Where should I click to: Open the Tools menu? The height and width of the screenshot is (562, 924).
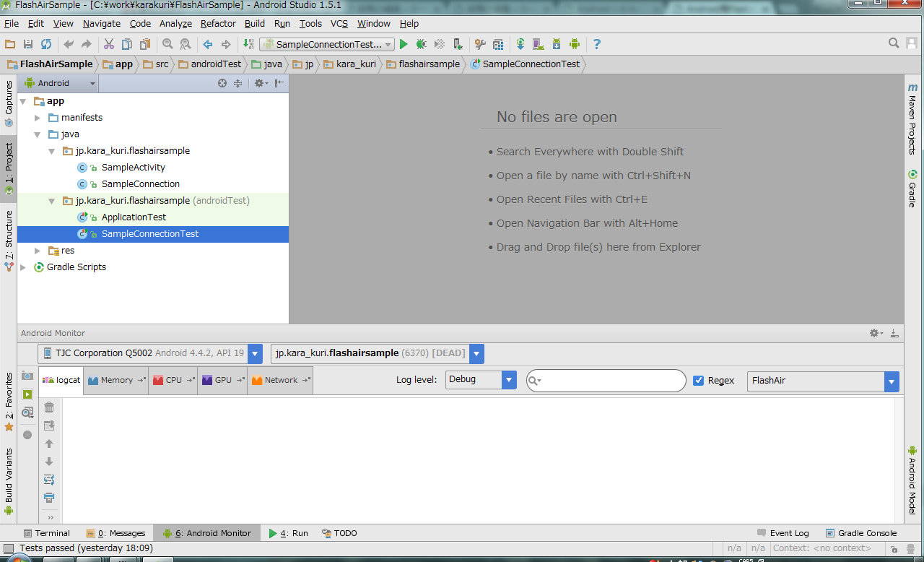tap(310, 24)
